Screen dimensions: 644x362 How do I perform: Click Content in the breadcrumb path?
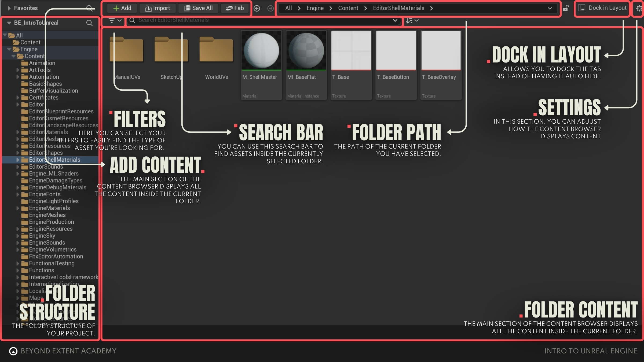point(348,8)
